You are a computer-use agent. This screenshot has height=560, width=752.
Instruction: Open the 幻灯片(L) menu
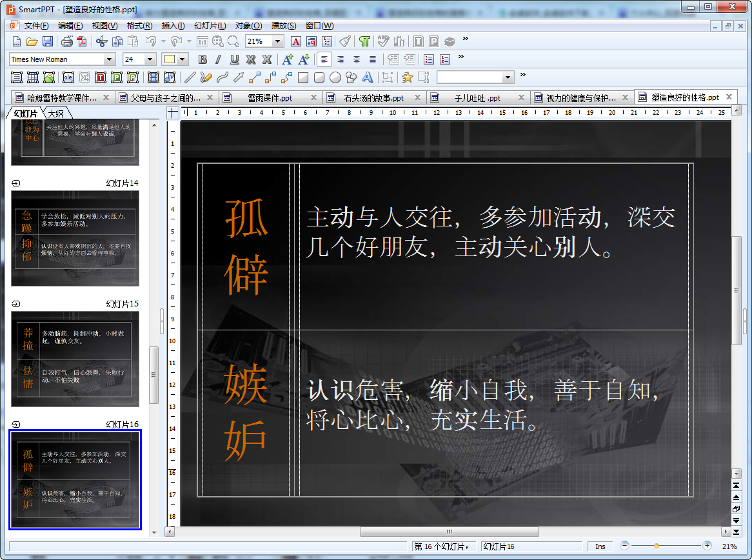tap(210, 26)
